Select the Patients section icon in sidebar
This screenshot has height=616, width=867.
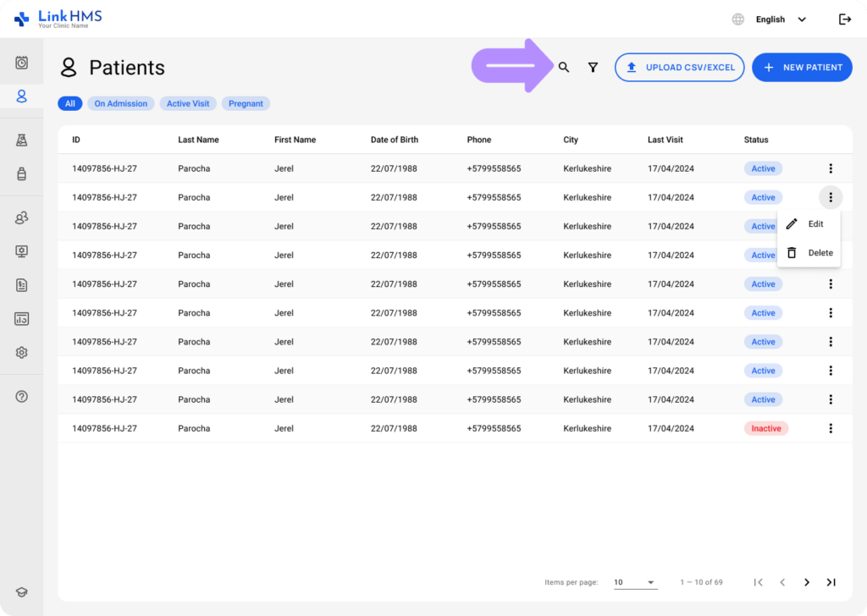pyautogui.click(x=22, y=96)
